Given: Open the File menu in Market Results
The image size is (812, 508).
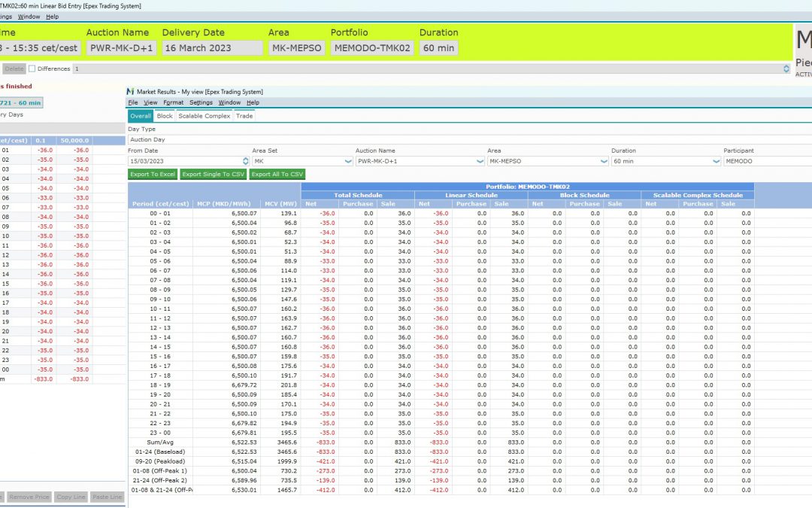Looking at the screenshot, I should click(132, 102).
